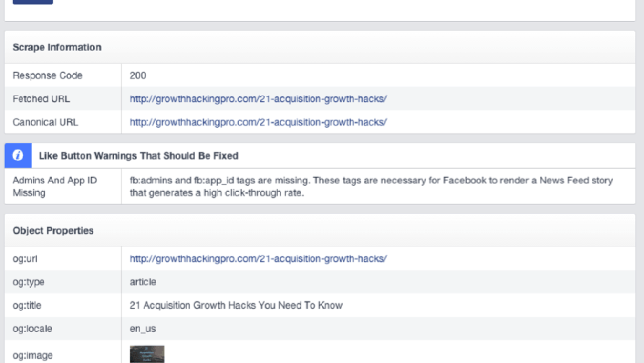Click the og:locale value en_us

coord(143,329)
